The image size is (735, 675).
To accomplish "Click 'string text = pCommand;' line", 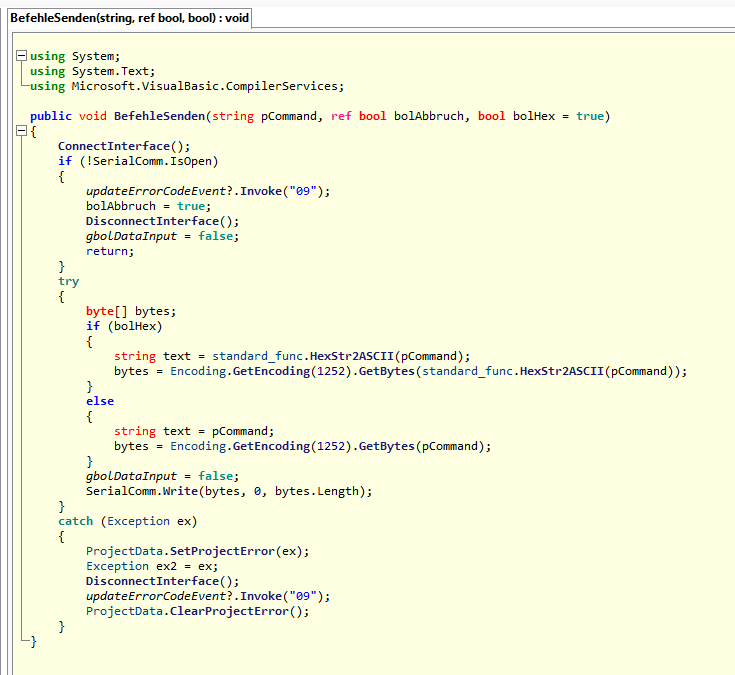I will [194, 431].
